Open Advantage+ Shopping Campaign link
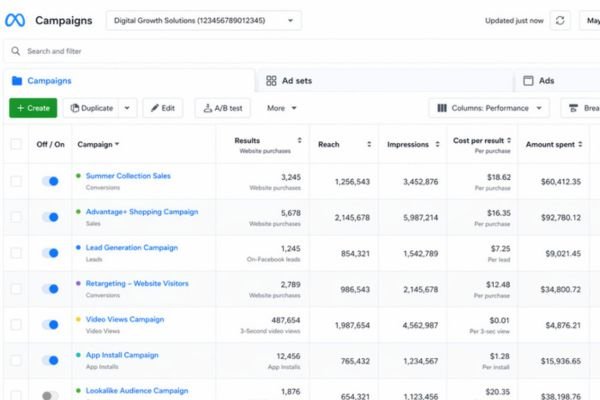The height and width of the screenshot is (400, 600). point(142,212)
